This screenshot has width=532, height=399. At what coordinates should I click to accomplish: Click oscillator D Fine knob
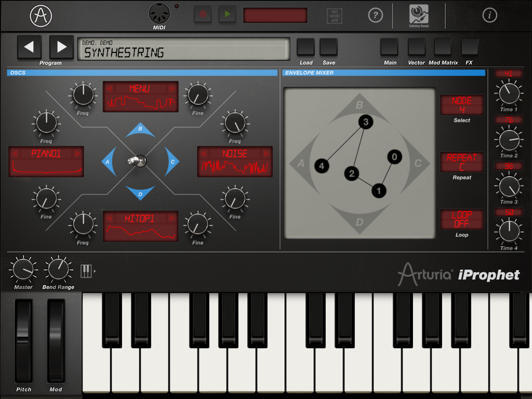tap(198, 224)
